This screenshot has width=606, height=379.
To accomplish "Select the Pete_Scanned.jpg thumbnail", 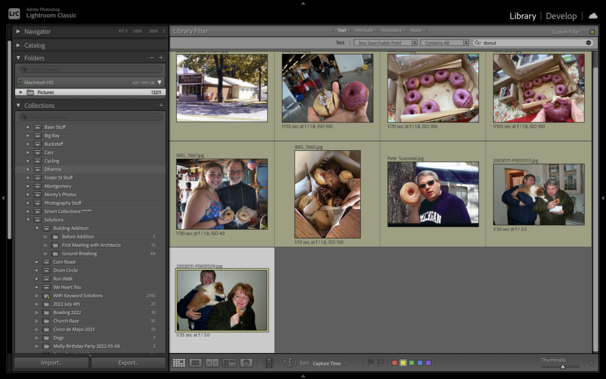I will [433, 194].
